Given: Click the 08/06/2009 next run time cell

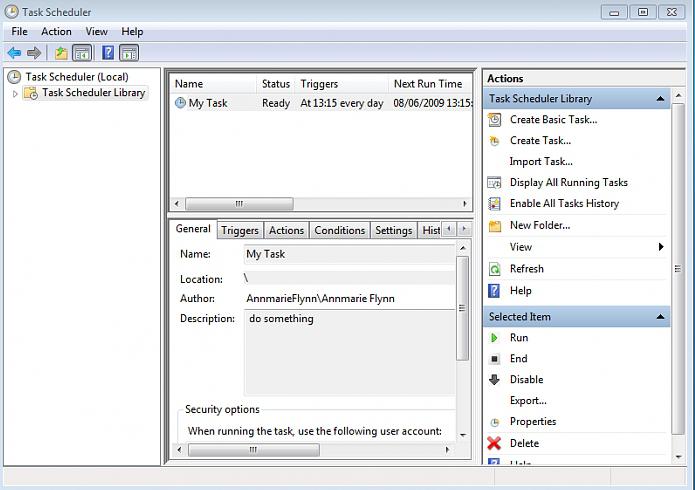Looking at the screenshot, I should (432, 103).
